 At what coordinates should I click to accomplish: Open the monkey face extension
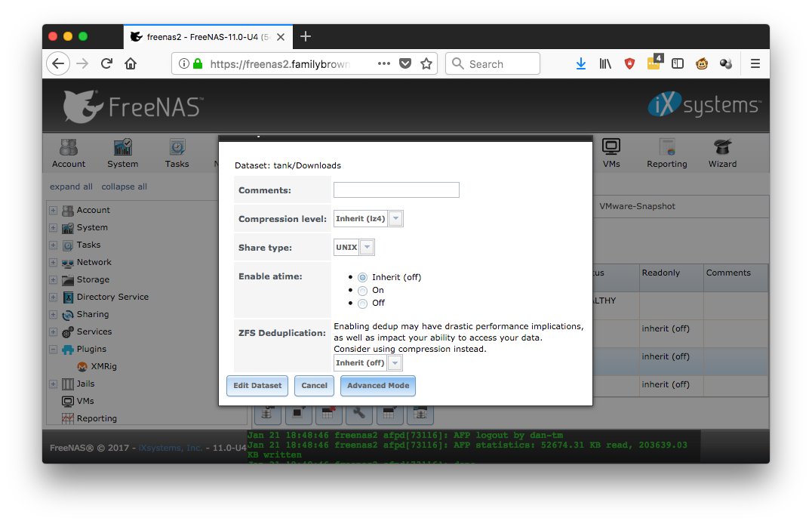click(702, 63)
